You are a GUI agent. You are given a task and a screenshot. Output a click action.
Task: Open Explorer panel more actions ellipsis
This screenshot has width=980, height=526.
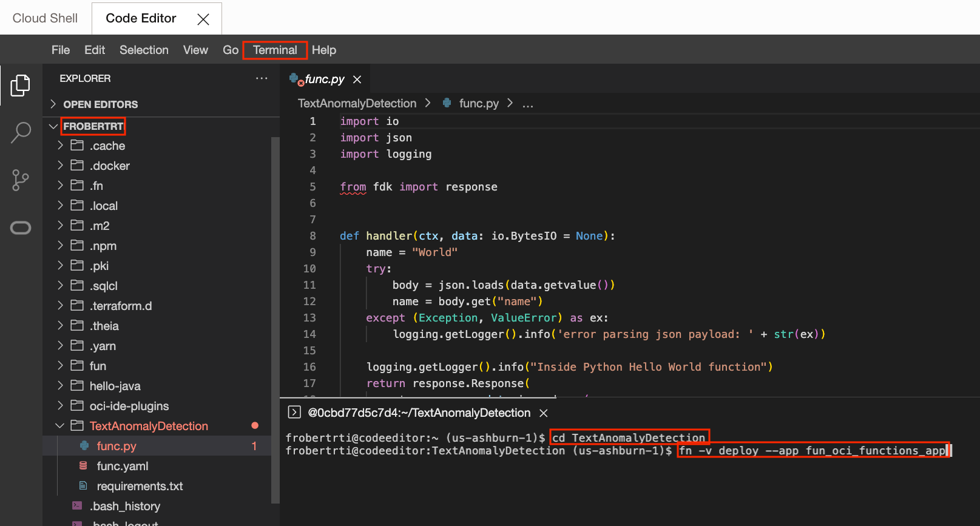262,78
